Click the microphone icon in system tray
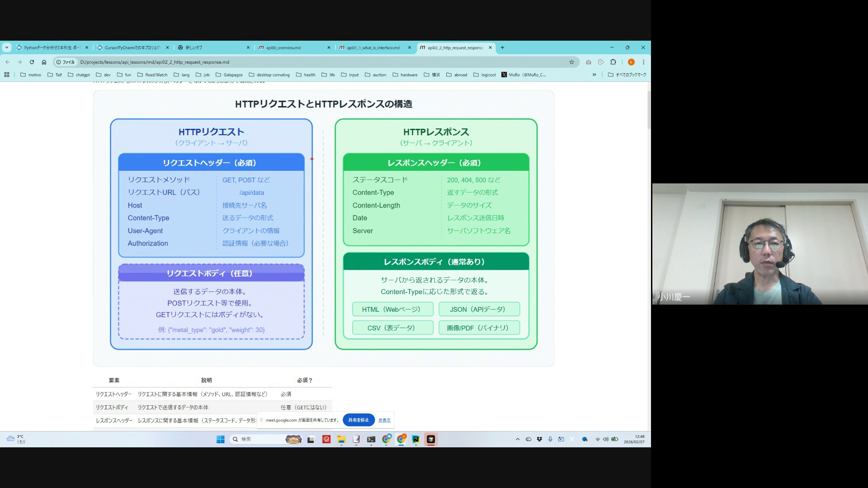This screenshot has height=488, width=868. (x=550, y=439)
